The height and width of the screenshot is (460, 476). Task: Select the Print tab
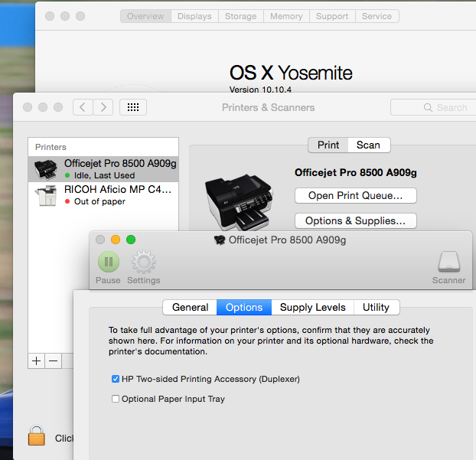point(328,145)
